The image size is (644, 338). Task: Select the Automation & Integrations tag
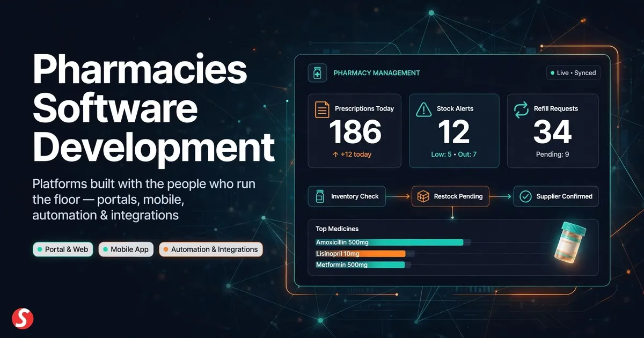(x=211, y=249)
